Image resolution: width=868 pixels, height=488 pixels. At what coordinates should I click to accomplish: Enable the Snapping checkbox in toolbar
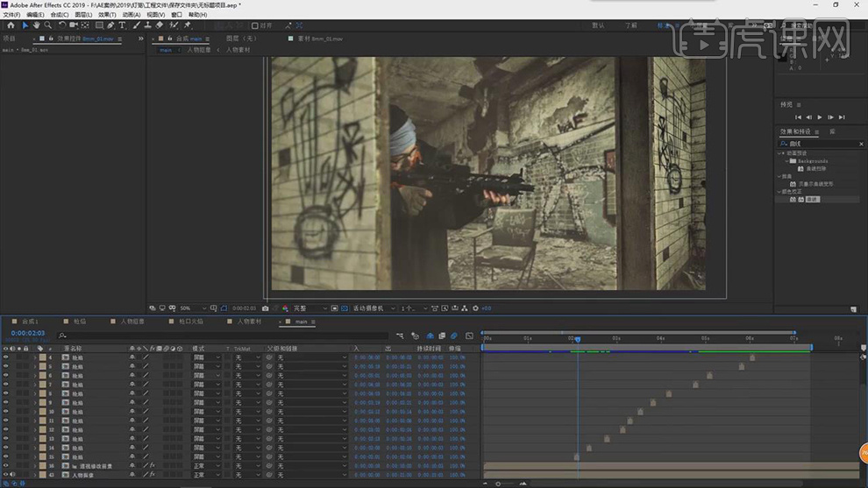[x=255, y=25]
